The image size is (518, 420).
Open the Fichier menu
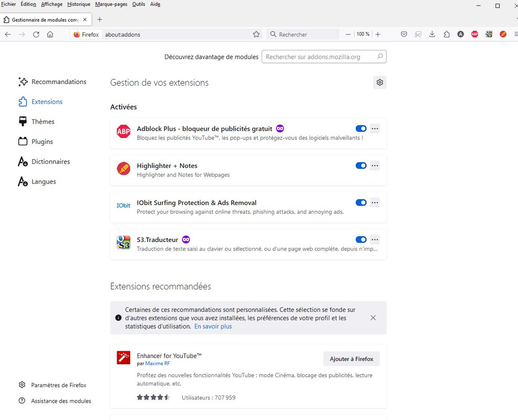point(8,4)
